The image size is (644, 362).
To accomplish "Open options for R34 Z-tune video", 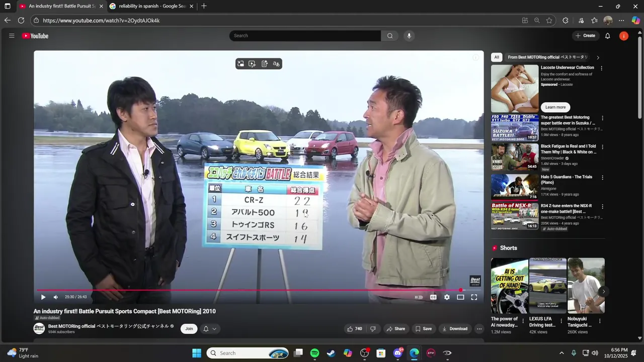I will 602,207.
